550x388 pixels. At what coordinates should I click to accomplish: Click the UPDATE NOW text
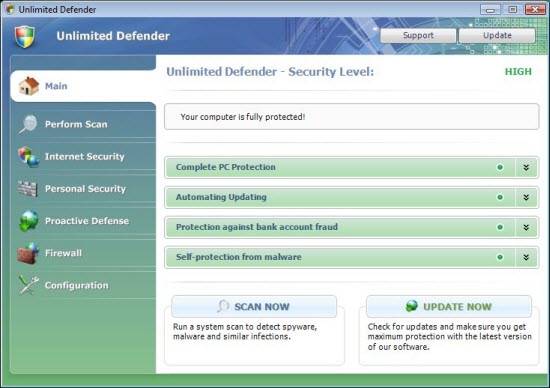(x=457, y=307)
